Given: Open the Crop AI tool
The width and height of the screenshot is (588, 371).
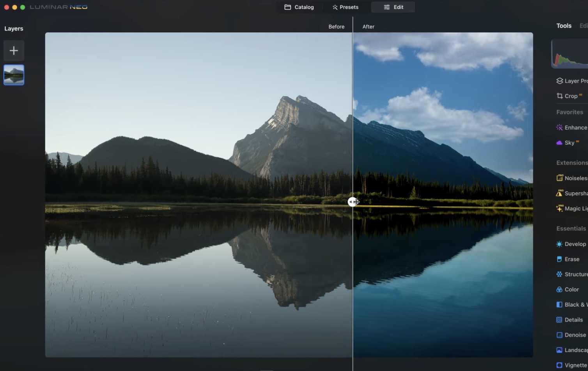Looking at the screenshot, I should click(570, 95).
